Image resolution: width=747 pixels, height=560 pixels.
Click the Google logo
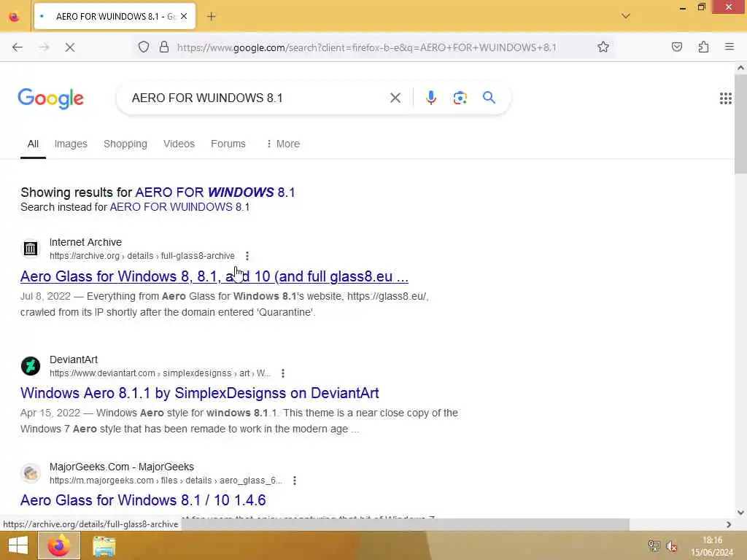click(51, 98)
